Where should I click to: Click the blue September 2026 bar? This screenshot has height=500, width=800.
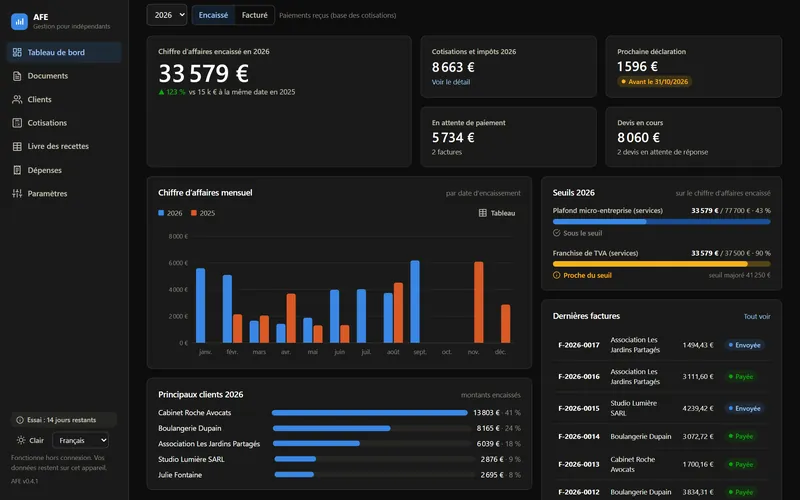[x=415, y=302]
